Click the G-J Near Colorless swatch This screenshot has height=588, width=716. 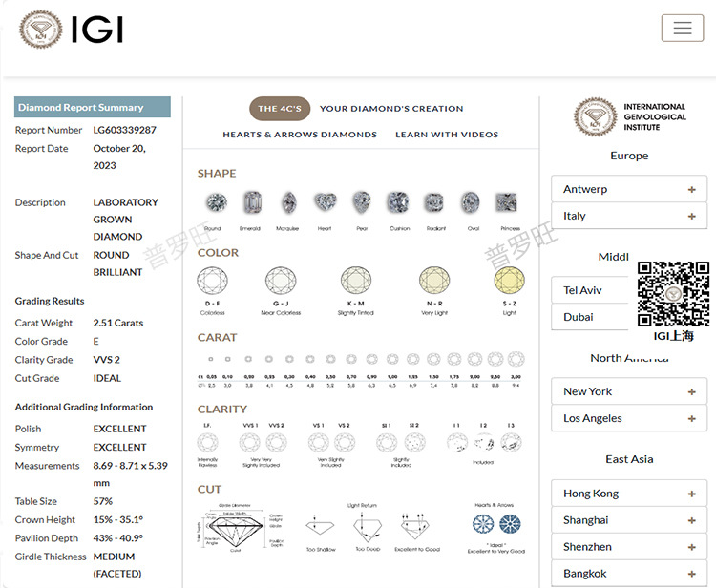(x=281, y=280)
